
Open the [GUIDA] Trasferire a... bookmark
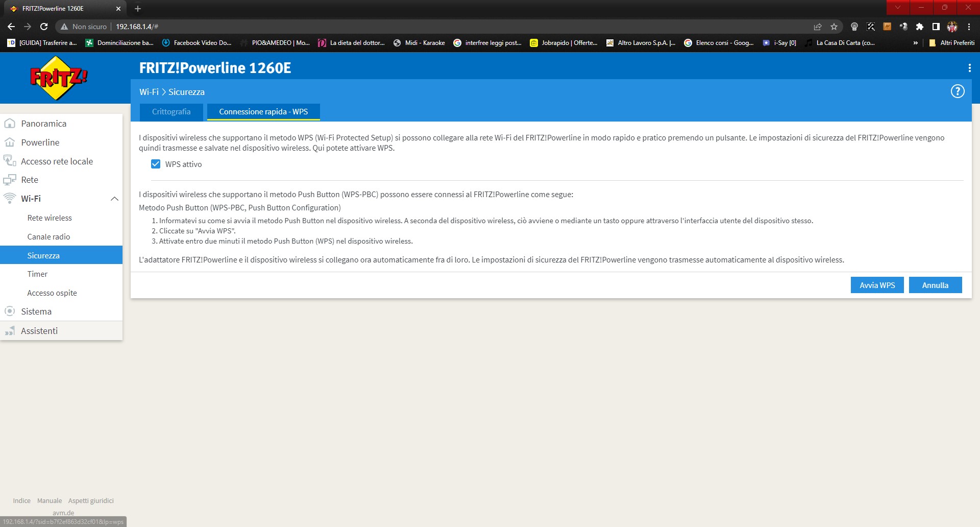click(42, 43)
